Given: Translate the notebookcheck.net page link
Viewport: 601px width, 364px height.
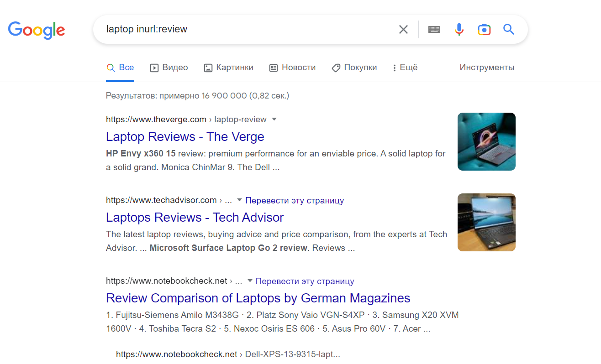Looking at the screenshot, I should (x=305, y=281).
